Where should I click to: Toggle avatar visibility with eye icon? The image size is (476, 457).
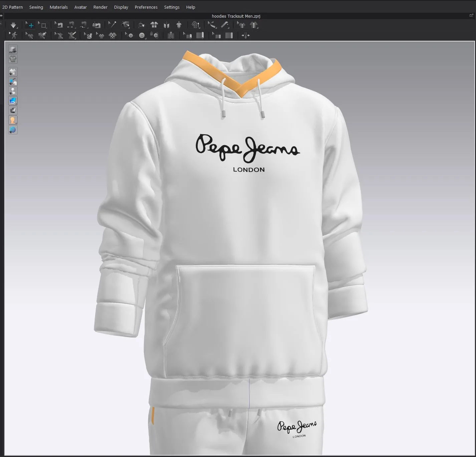[13, 90]
